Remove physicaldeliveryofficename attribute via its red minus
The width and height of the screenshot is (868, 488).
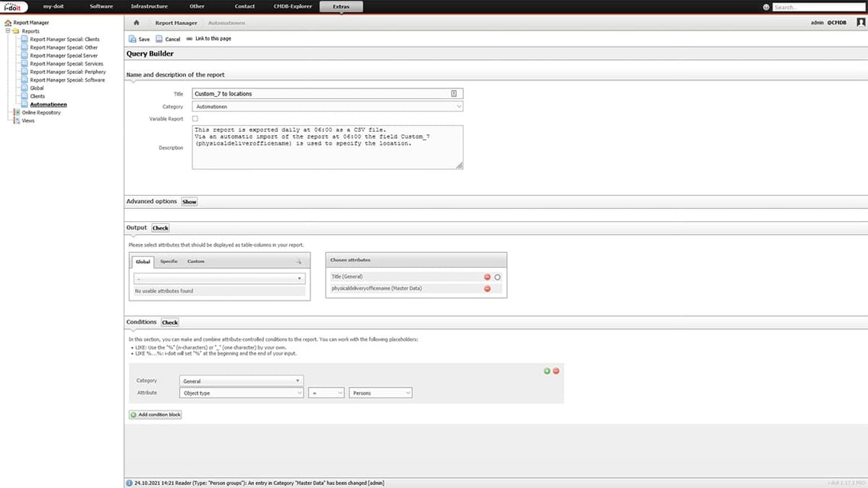pyautogui.click(x=487, y=288)
